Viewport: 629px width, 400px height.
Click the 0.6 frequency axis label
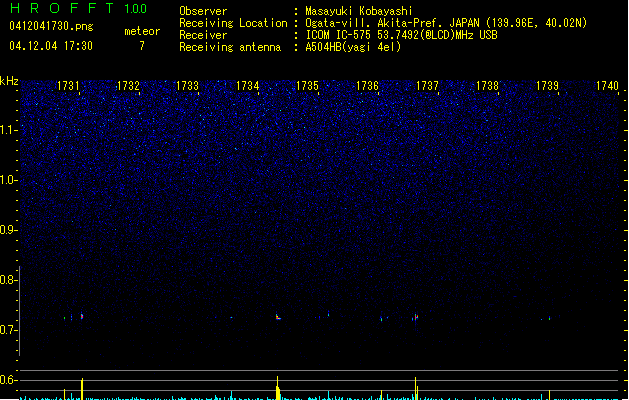(8, 380)
